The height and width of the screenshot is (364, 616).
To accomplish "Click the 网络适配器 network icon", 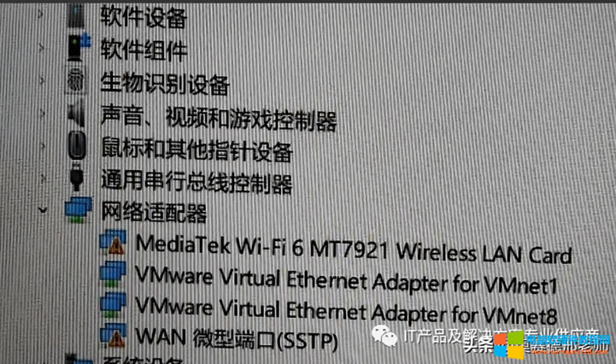I will tap(79, 209).
